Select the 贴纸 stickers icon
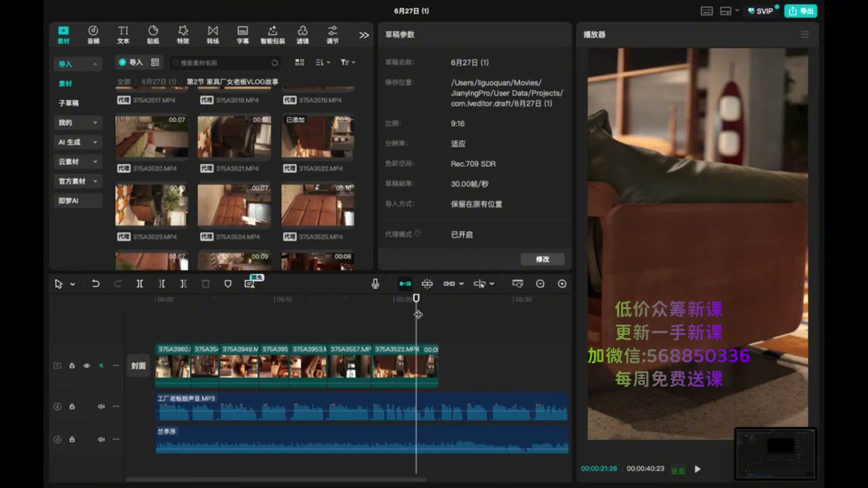The image size is (868, 488). [x=153, y=35]
